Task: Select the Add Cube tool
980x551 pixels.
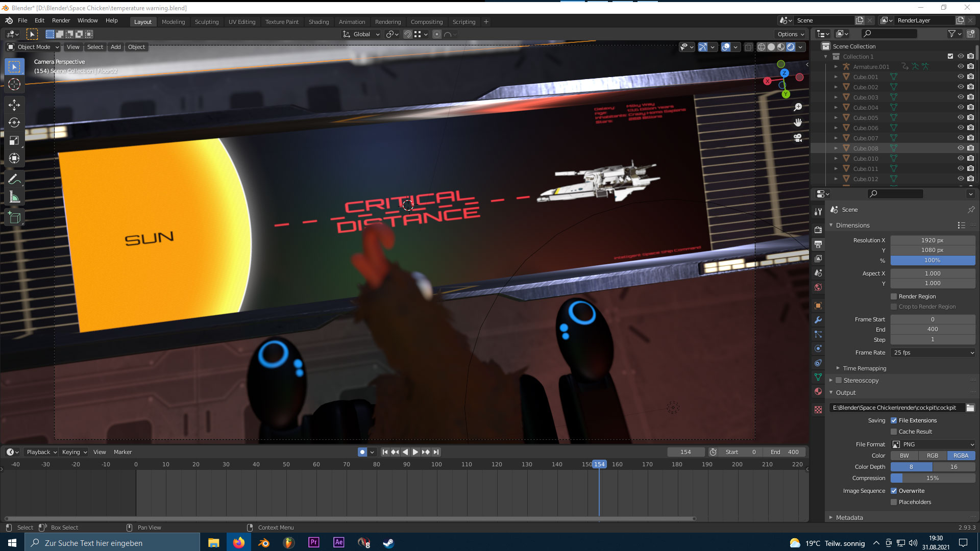Action: point(14,218)
